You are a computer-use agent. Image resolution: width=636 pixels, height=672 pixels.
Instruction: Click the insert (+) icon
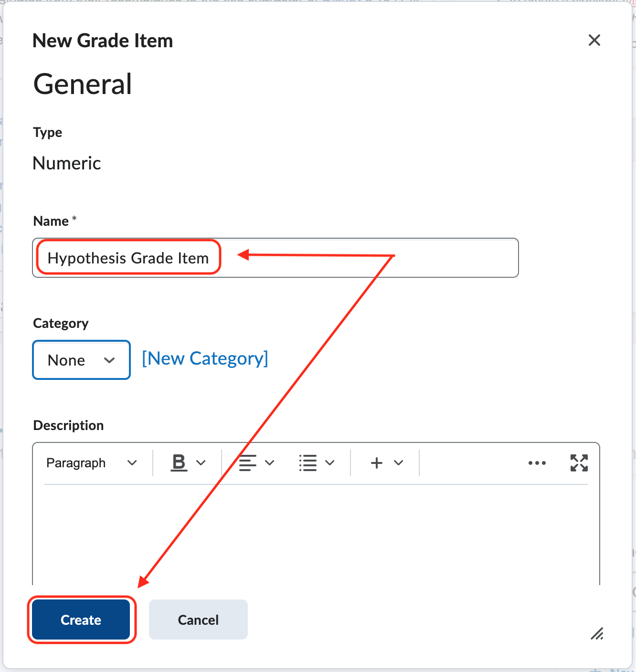pyautogui.click(x=377, y=462)
